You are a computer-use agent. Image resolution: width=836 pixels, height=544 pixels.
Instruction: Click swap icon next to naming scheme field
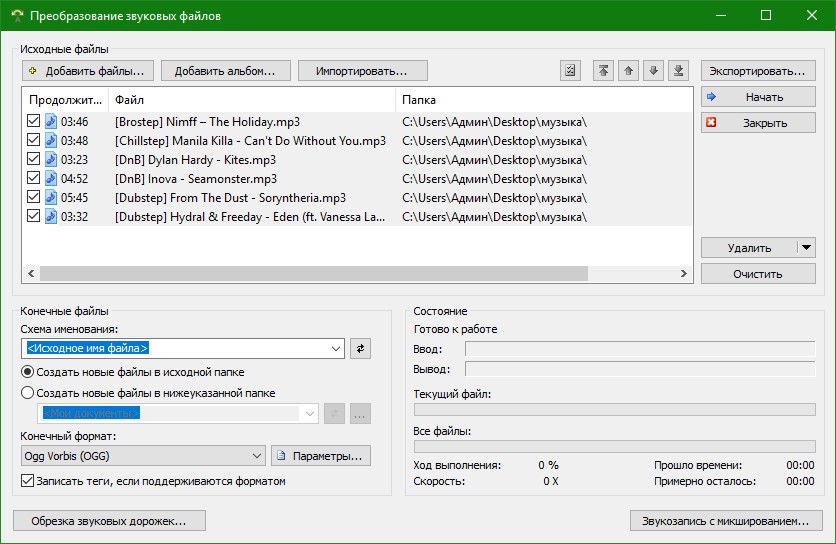tap(360, 348)
